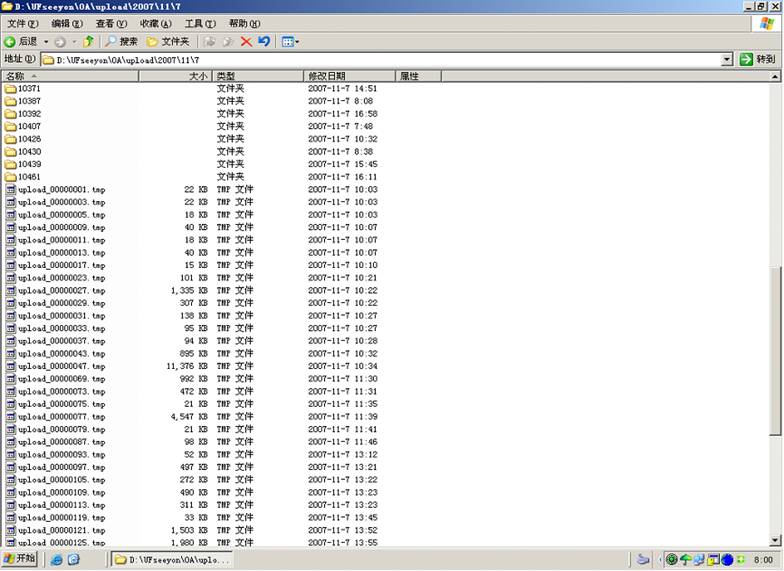Click the address bar path field

380,60
